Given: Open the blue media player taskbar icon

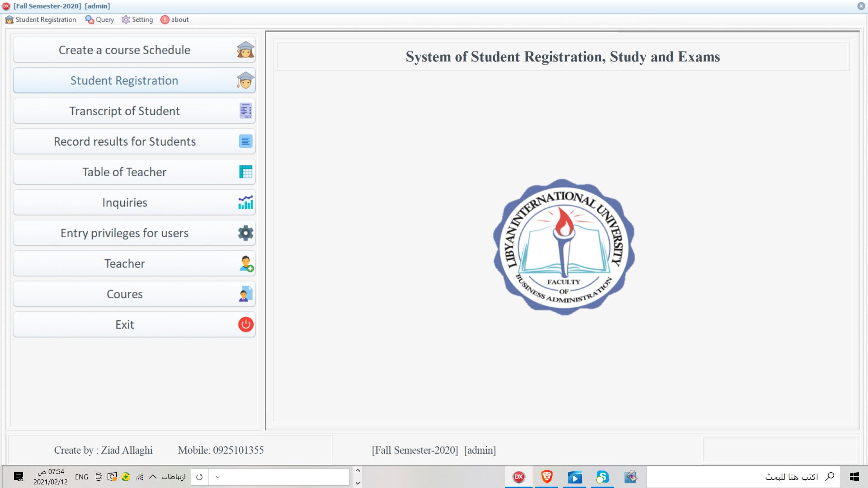Looking at the screenshot, I should tap(575, 477).
